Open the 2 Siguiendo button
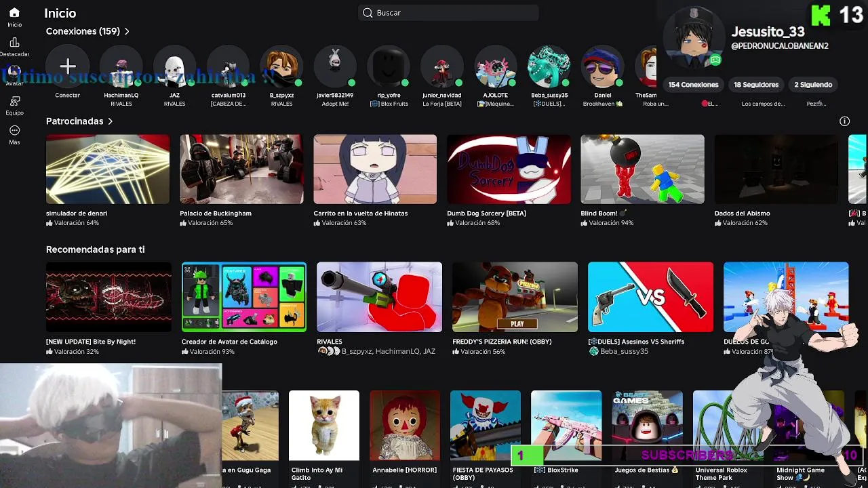This screenshot has height=488, width=868. (813, 85)
